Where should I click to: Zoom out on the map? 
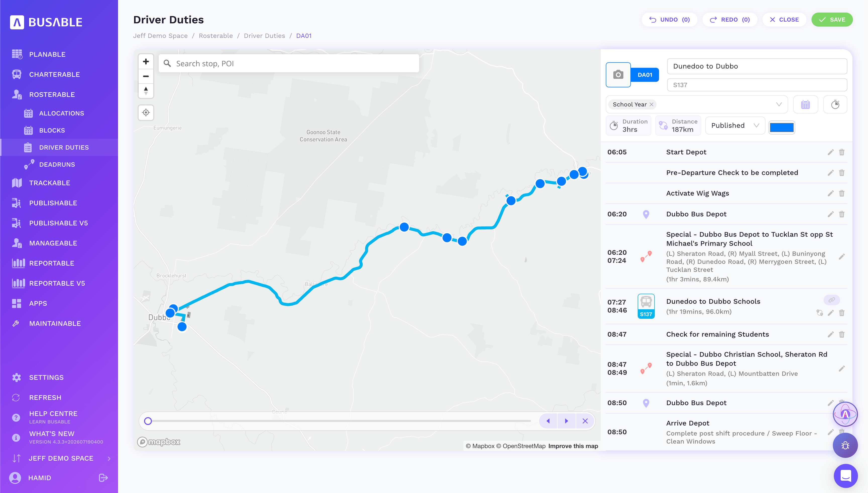point(146,76)
